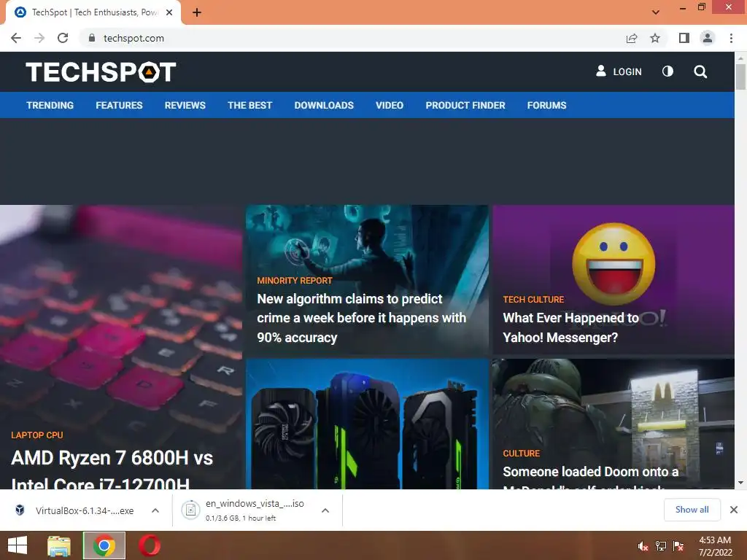
Task: Click the TechSpot logo
Action: pos(101,72)
